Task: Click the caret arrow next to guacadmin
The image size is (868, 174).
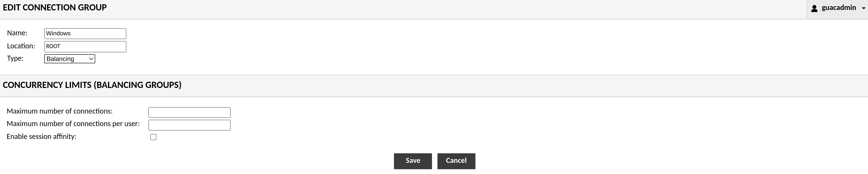Action: pyautogui.click(x=863, y=9)
